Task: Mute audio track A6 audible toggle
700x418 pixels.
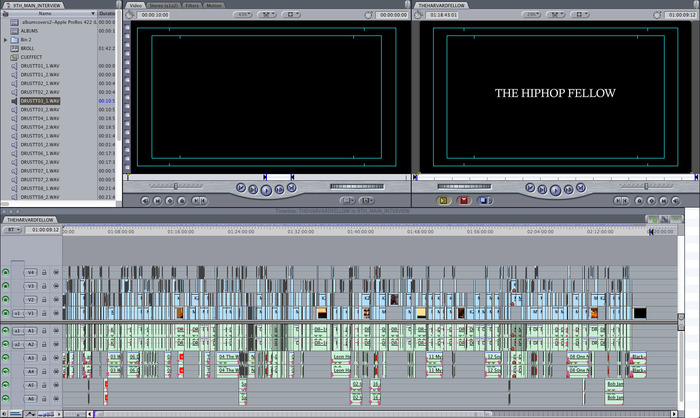Action: pyautogui.click(x=5, y=398)
